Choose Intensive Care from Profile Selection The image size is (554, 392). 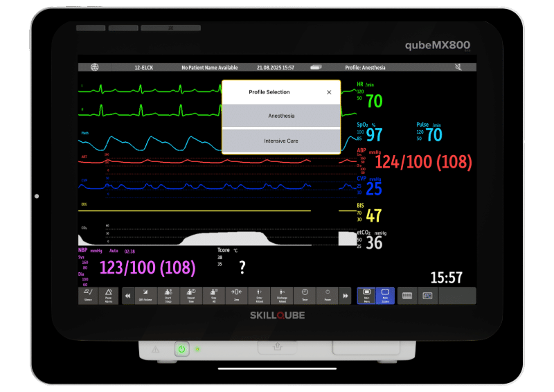pos(281,141)
